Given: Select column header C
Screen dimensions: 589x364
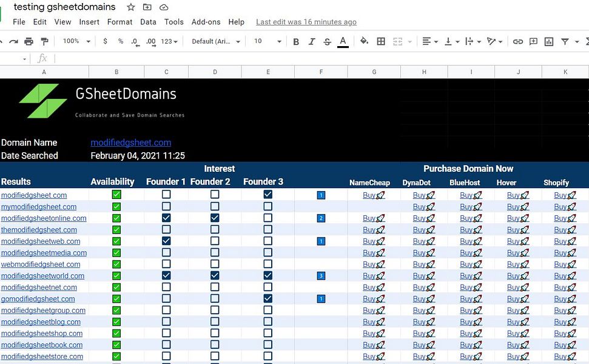Looking at the screenshot, I should tap(166, 72).
